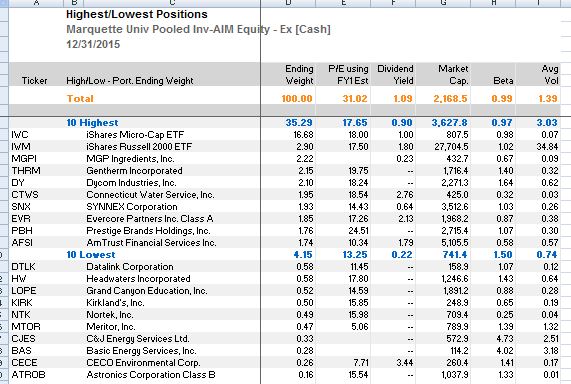Screen dimensions: 571x384
Task: Click Dycom beta value 1.64
Action: (505, 183)
